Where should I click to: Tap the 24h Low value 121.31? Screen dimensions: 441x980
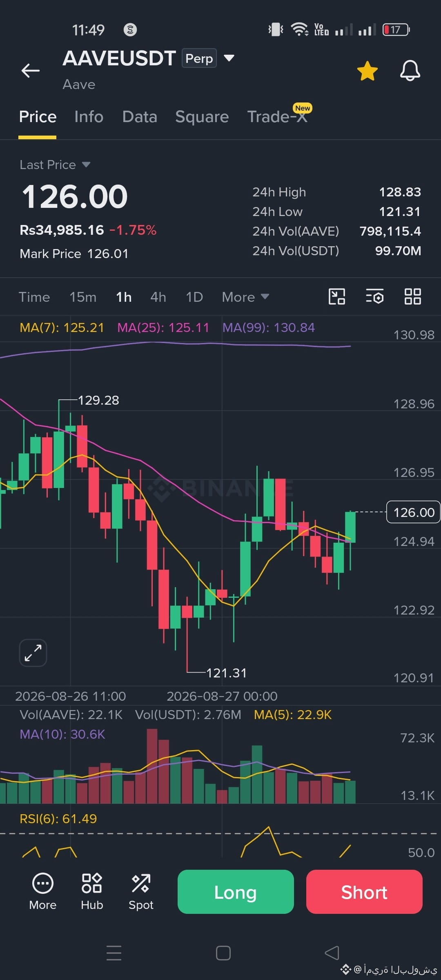400,212
